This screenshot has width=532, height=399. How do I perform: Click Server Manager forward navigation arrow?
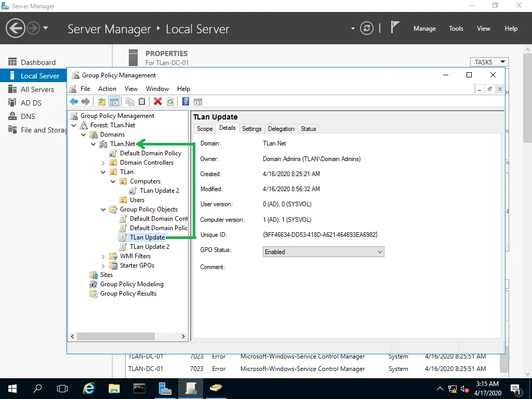coord(33,28)
